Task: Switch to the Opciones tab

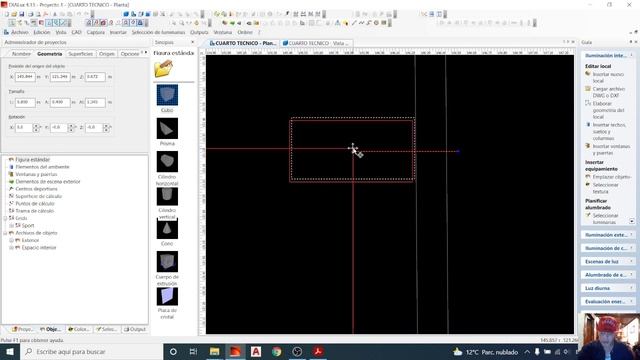Action: click(130, 54)
